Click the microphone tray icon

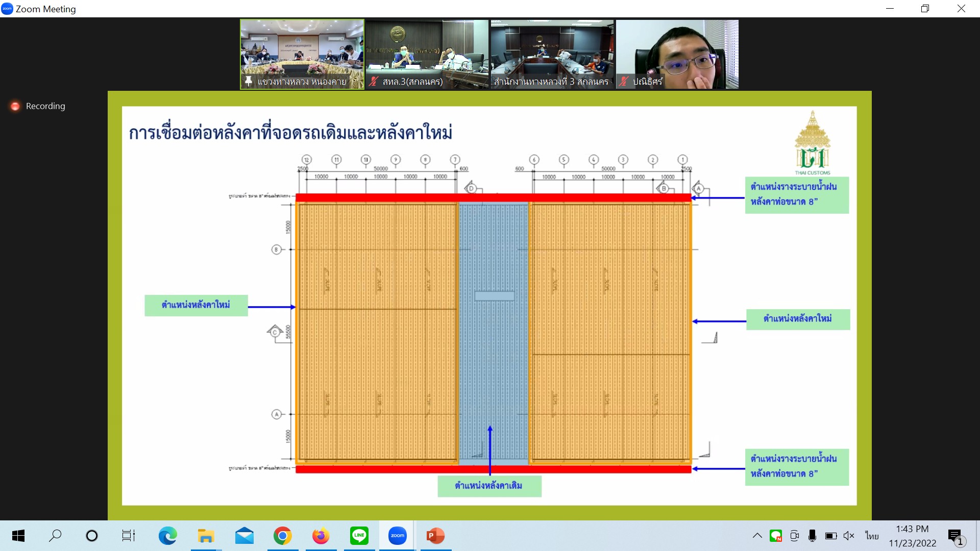point(812,536)
